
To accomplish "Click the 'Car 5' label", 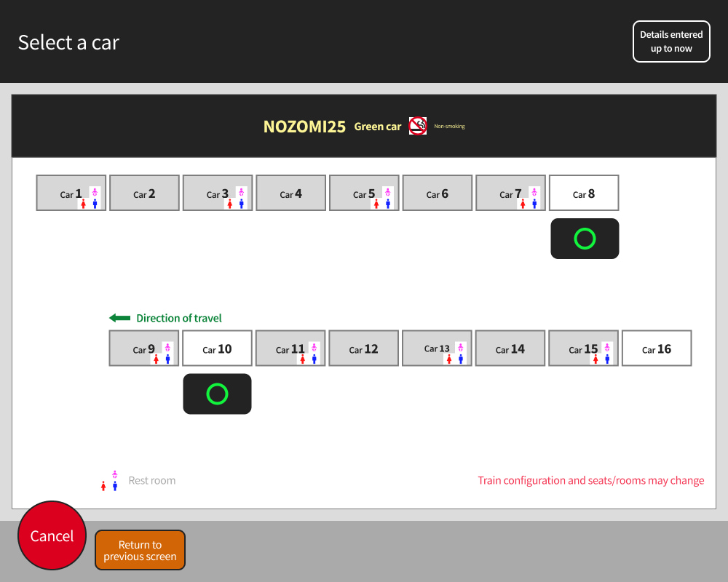I will pyautogui.click(x=363, y=194).
